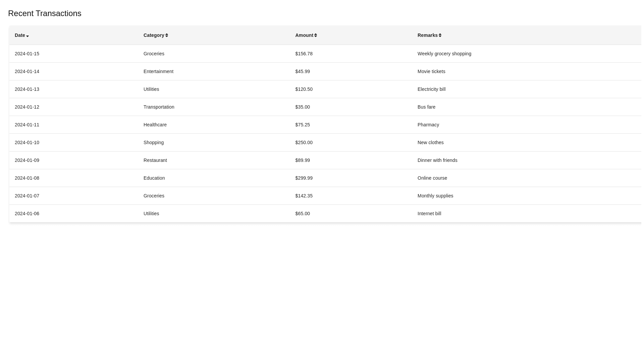
Task: Select the 2024-01-06 date cell
Action: (x=27, y=214)
